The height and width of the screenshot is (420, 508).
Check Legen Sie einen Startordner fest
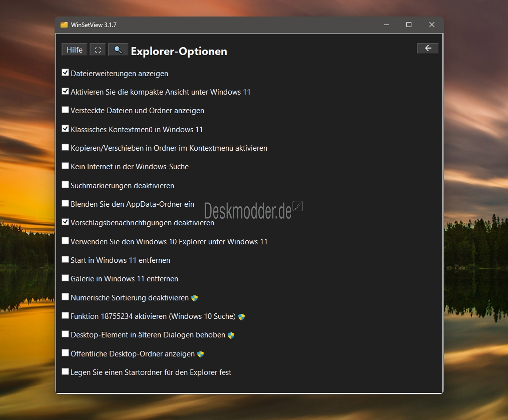click(x=66, y=371)
